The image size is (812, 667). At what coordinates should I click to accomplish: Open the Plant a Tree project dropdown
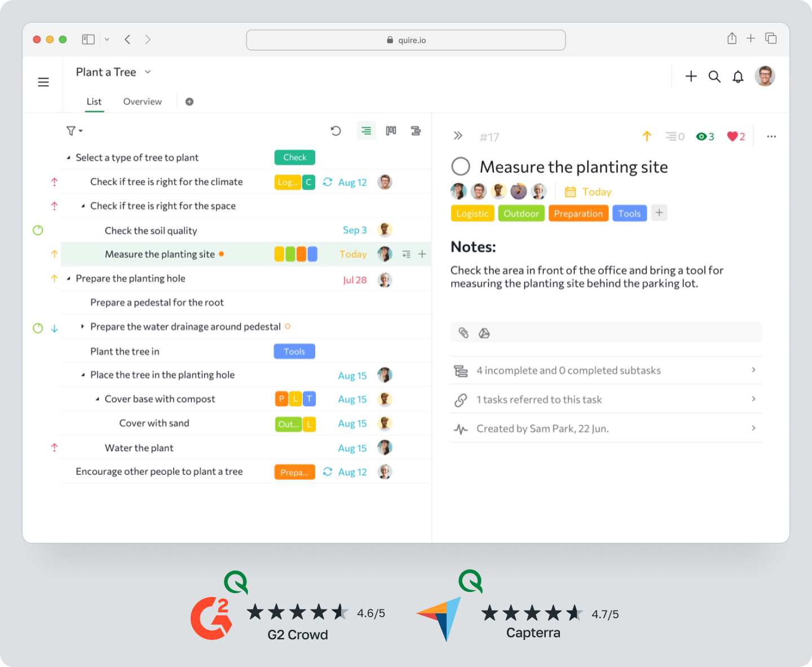(x=147, y=72)
